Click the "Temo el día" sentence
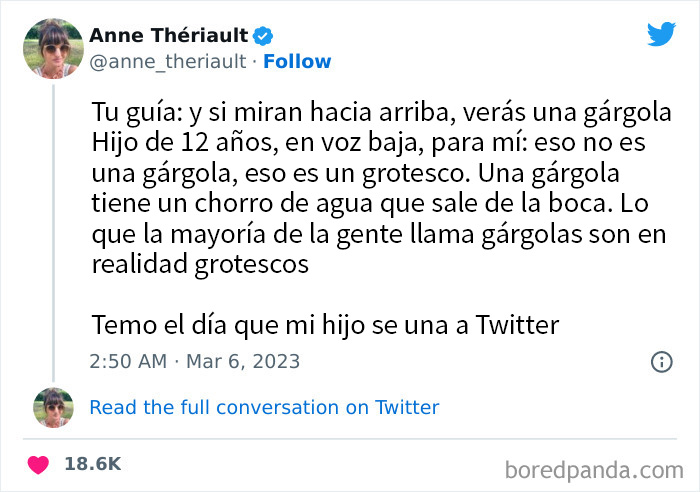Screen dimensions: 700x492 coord(324,324)
